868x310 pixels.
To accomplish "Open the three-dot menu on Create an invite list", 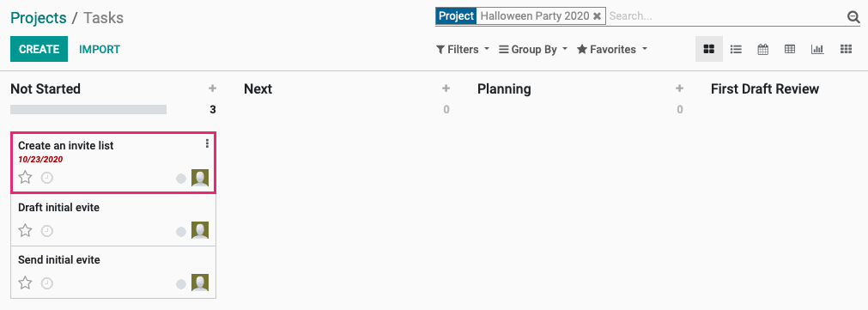I will click(207, 144).
